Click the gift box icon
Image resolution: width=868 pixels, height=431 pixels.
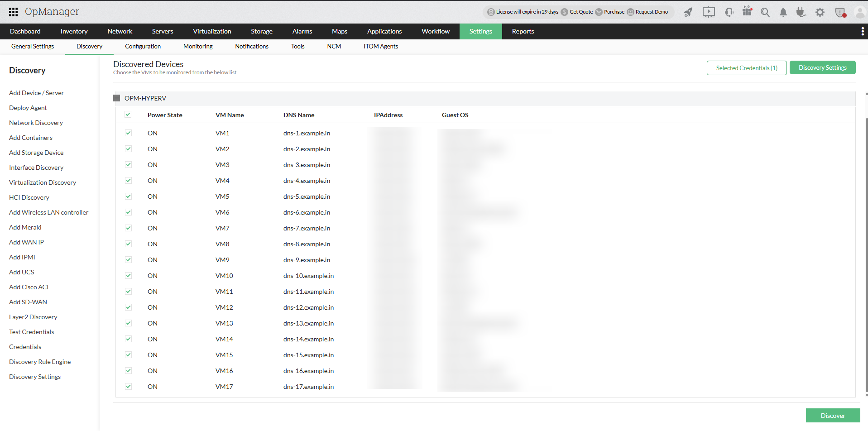pos(747,11)
